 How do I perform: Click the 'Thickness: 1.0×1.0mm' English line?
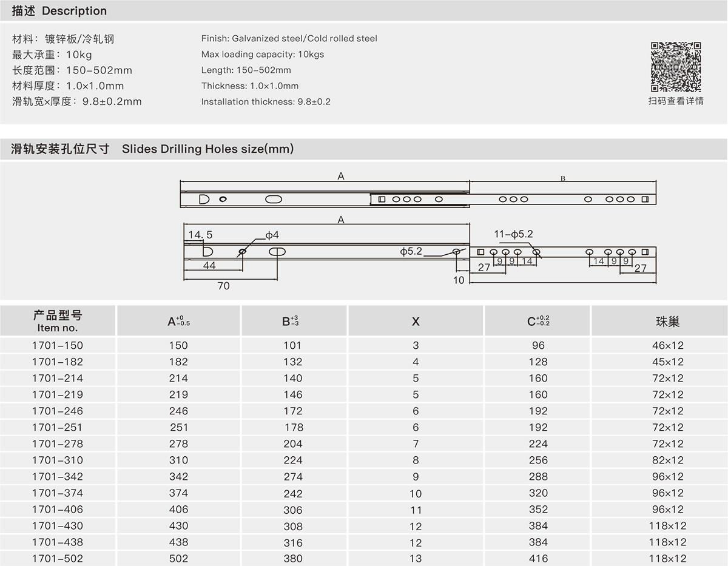pyautogui.click(x=250, y=86)
